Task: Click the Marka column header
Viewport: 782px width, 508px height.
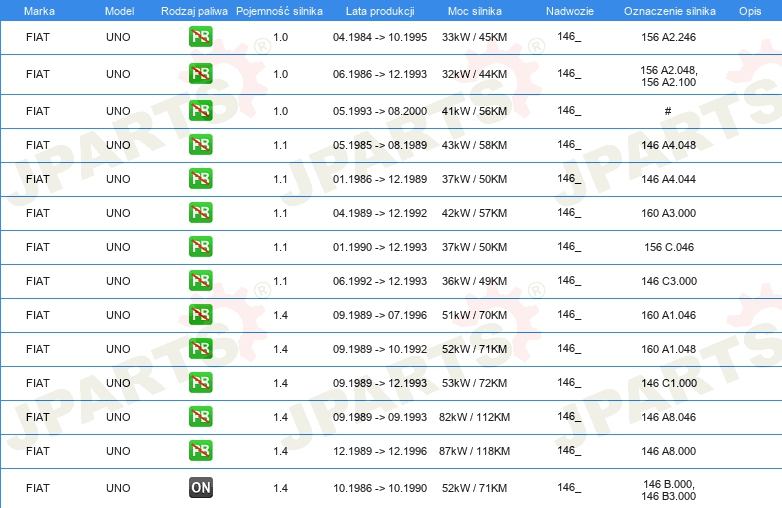Action: [x=39, y=11]
